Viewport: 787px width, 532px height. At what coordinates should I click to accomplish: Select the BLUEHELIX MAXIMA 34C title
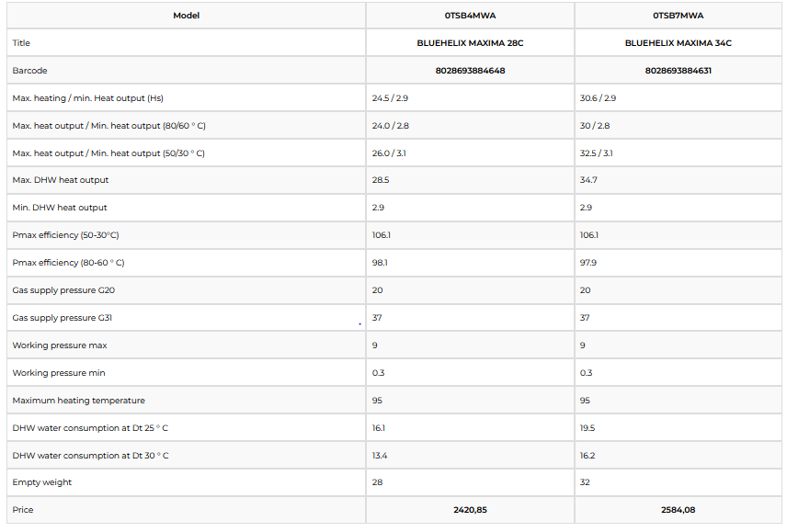tap(679, 43)
